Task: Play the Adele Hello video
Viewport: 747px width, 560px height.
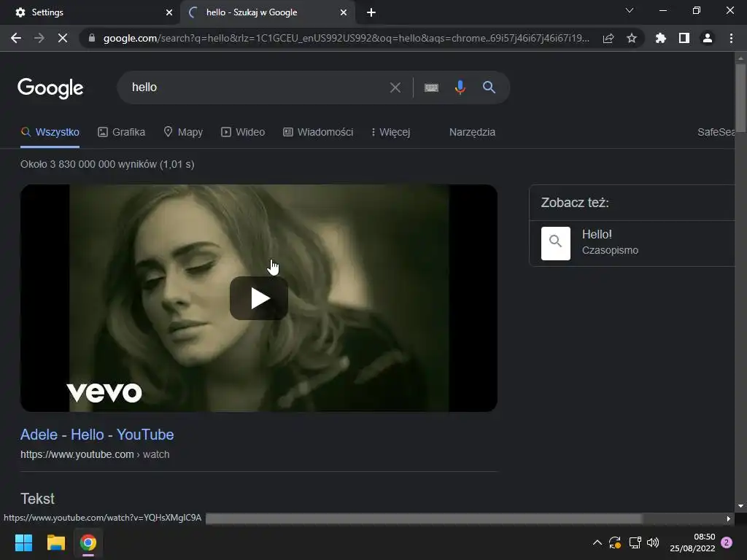Action: pyautogui.click(x=259, y=298)
